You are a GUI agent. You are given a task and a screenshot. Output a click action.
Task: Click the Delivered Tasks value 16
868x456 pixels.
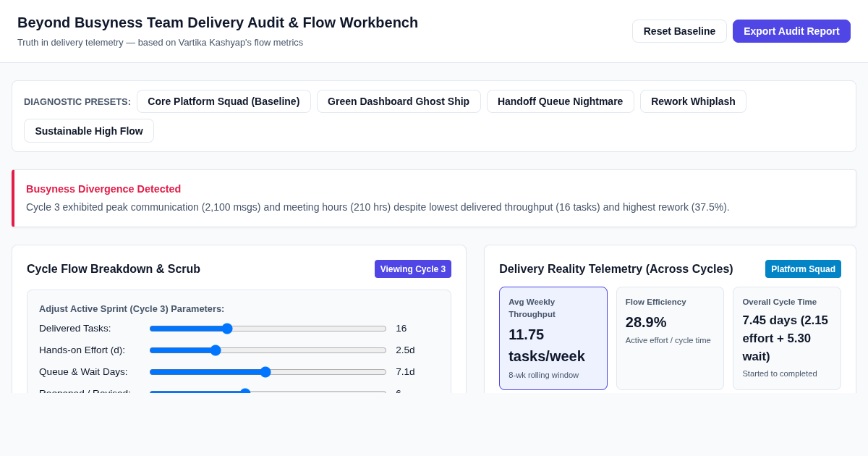pyautogui.click(x=401, y=329)
